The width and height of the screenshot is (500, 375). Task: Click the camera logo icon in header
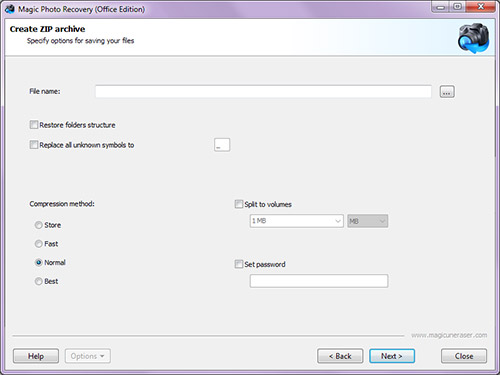click(x=473, y=38)
